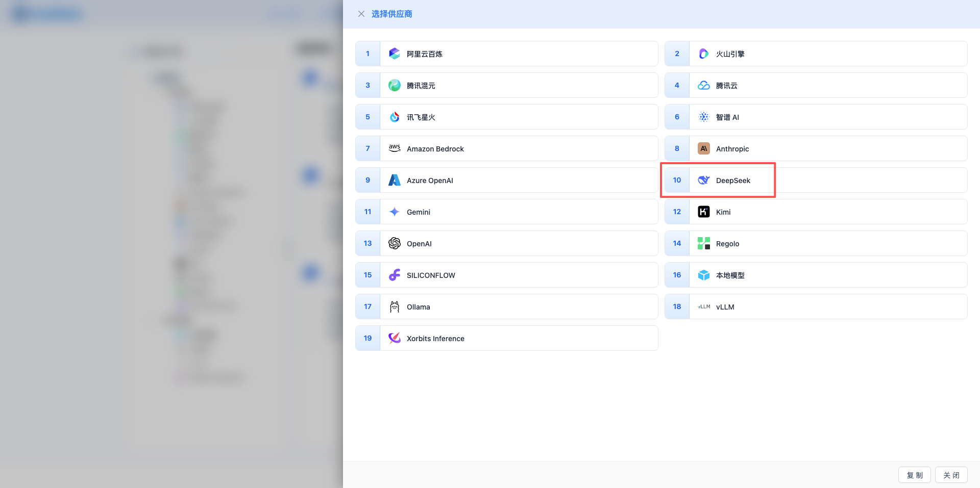Click the Anthropic provider icon
This screenshot has height=488, width=980.
point(703,148)
